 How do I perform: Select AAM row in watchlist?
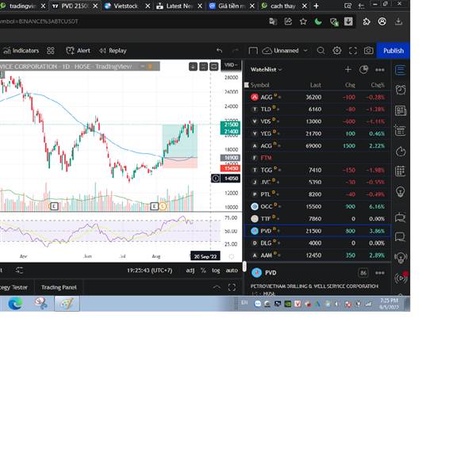[x=317, y=255]
